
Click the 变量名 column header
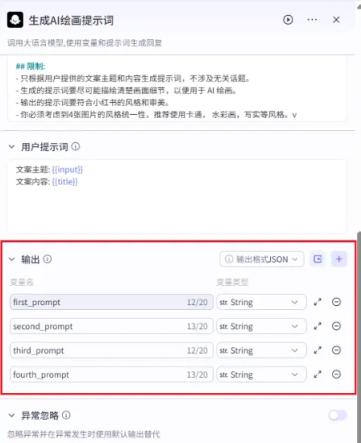click(22, 282)
